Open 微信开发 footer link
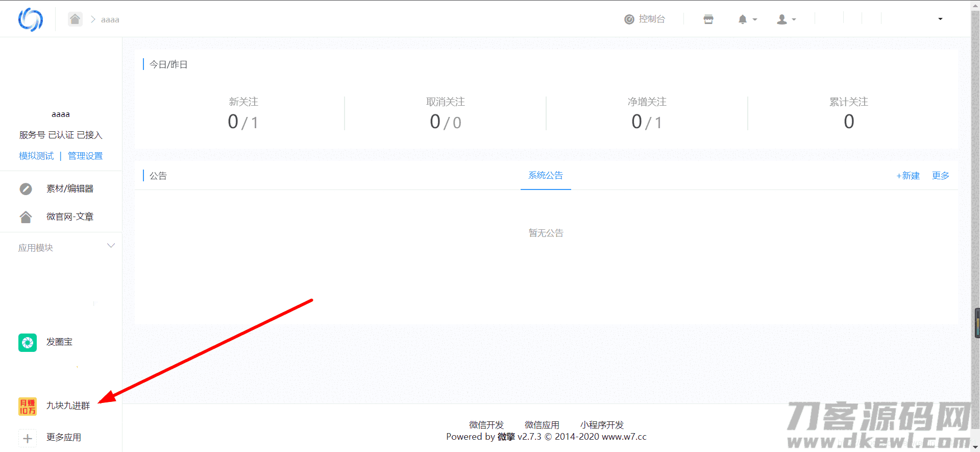 tap(486, 425)
